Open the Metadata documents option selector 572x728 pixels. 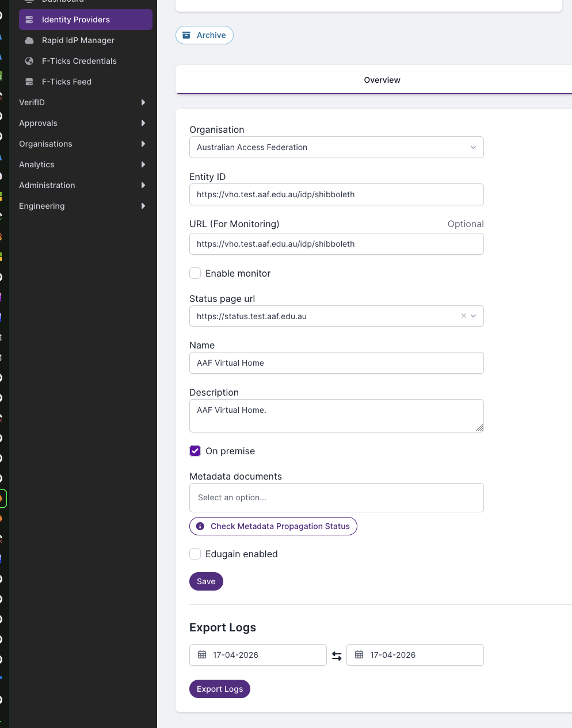pos(336,497)
